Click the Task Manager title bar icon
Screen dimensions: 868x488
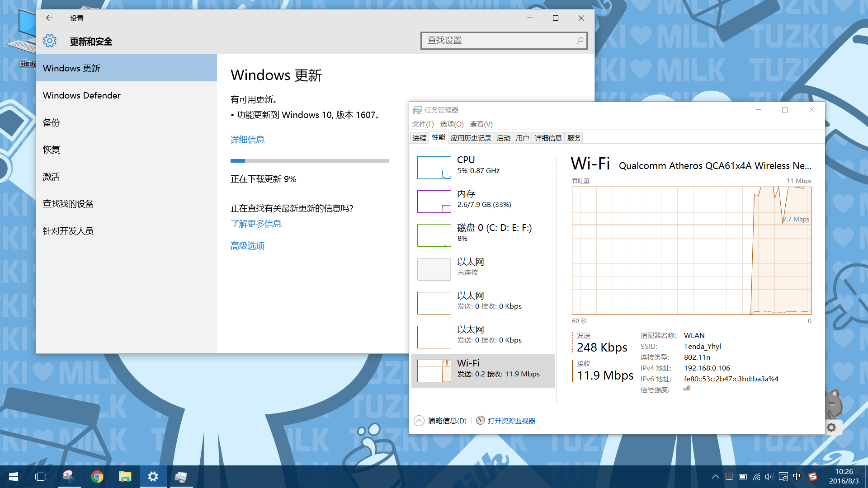pos(417,110)
